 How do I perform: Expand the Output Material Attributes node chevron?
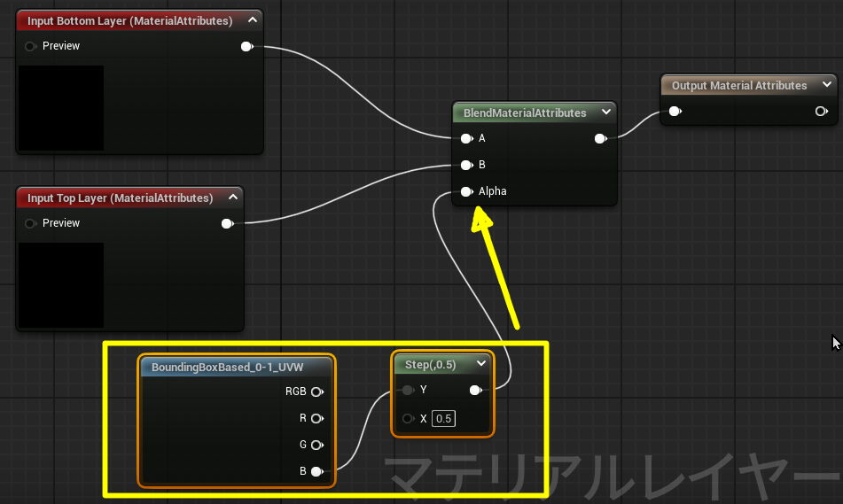[x=827, y=84]
